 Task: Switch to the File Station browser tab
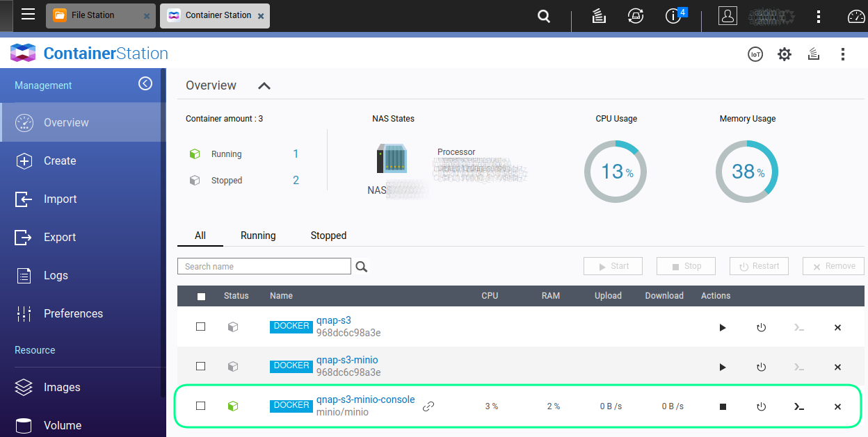(x=100, y=14)
